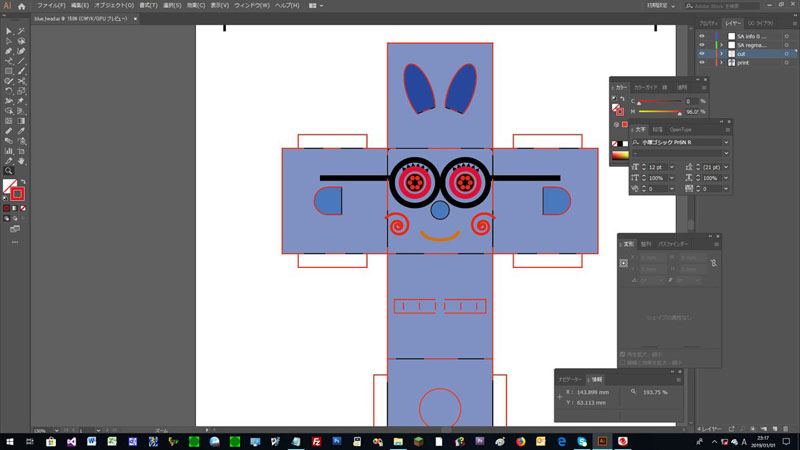Select the Scale tool
Viewport: 800px width, 450px height.
point(21,91)
